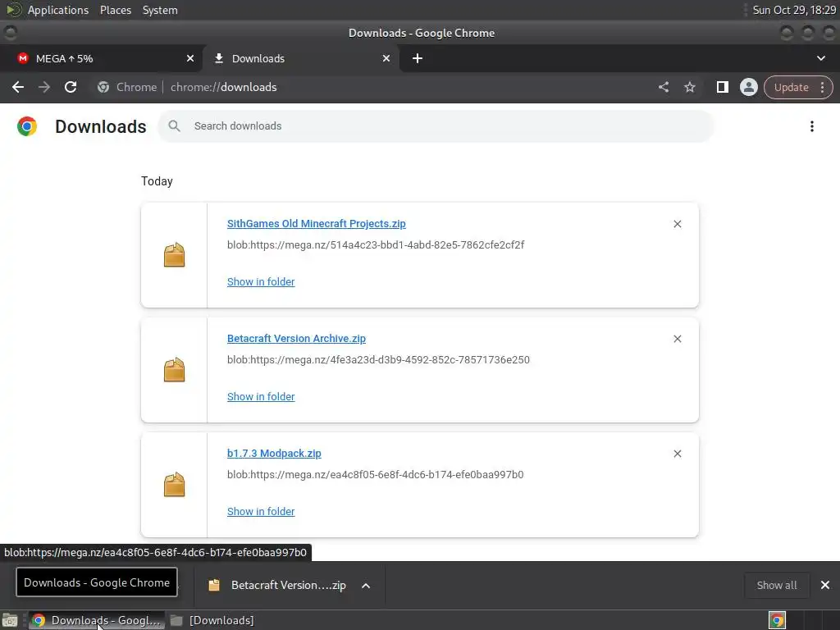Open the Applications menu
This screenshot has height=630, width=840.
[x=58, y=10]
